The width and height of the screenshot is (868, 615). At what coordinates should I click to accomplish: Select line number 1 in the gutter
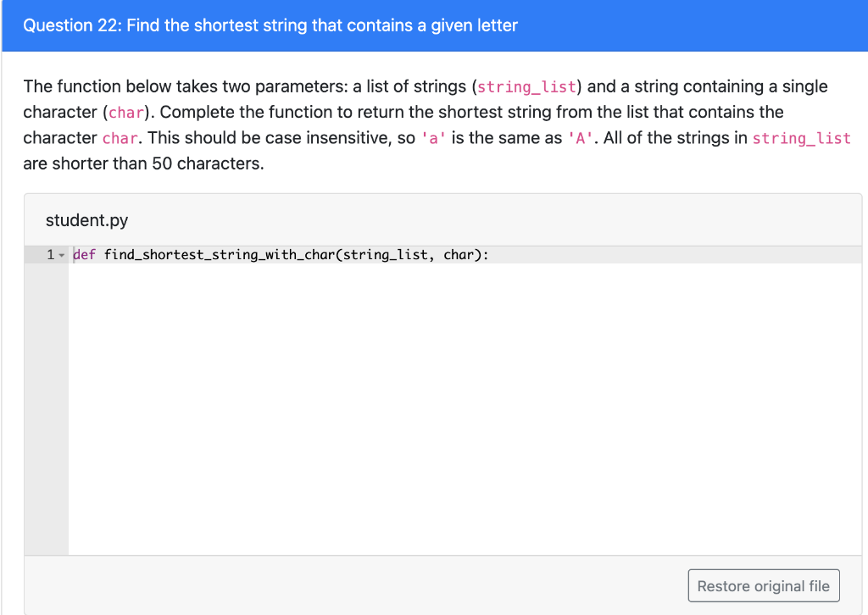point(50,254)
